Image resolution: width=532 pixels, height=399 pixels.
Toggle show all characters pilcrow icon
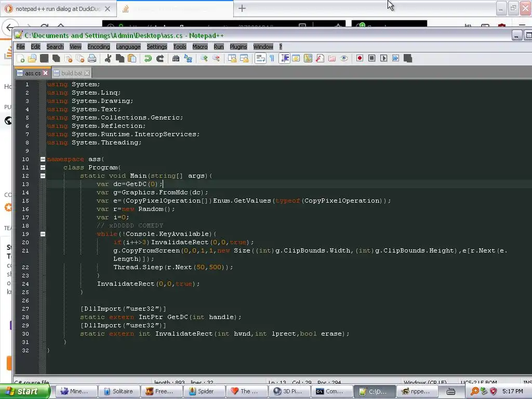[x=272, y=58]
